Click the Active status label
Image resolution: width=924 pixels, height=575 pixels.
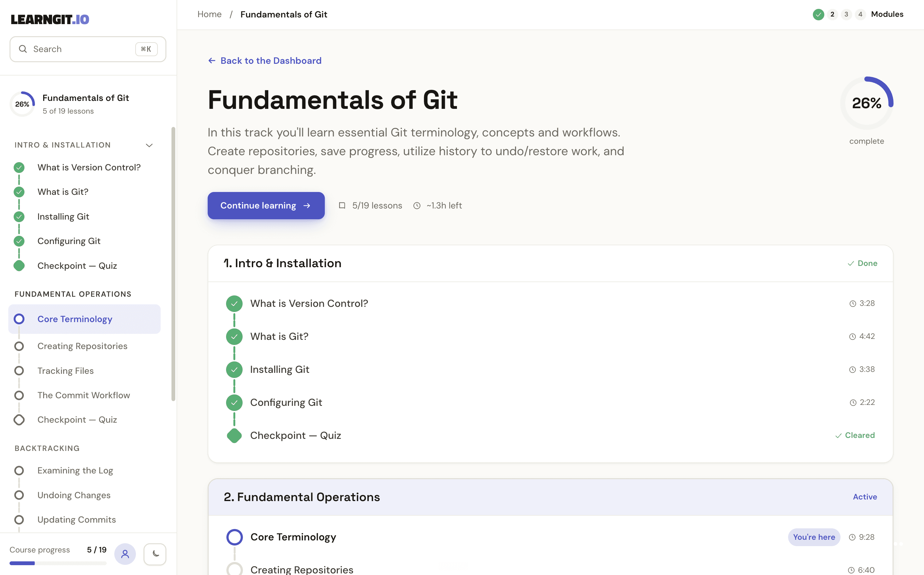pyautogui.click(x=865, y=497)
